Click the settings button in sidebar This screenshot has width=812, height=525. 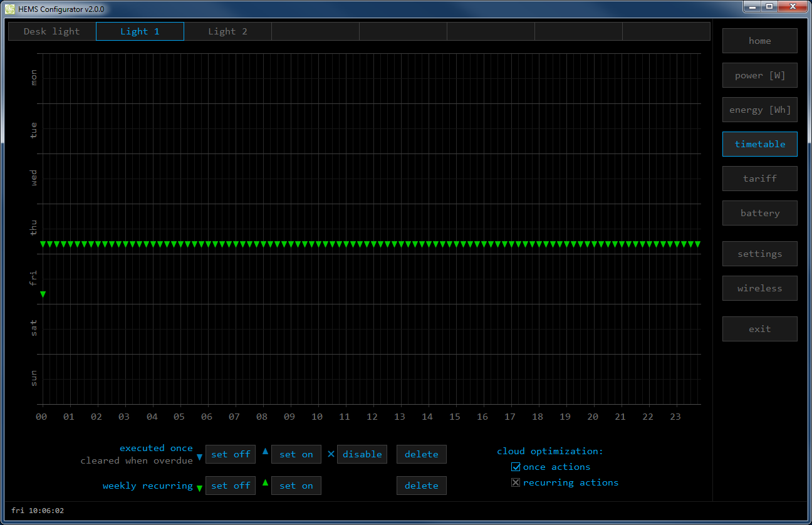(759, 254)
